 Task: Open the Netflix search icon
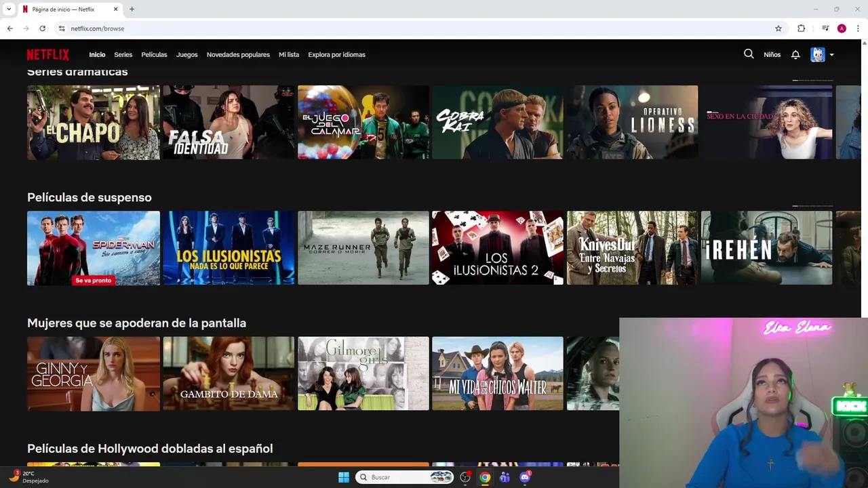pyautogui.click(x=749, y=54)
